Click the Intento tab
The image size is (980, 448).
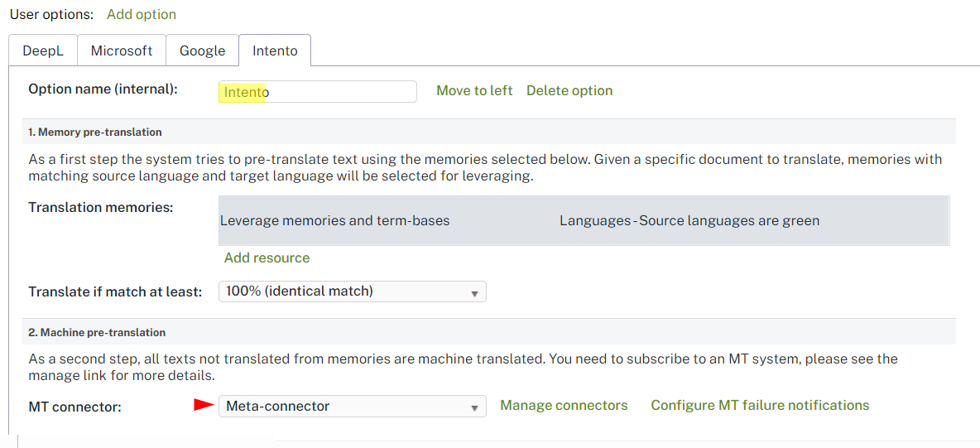(x=275, y=51)
